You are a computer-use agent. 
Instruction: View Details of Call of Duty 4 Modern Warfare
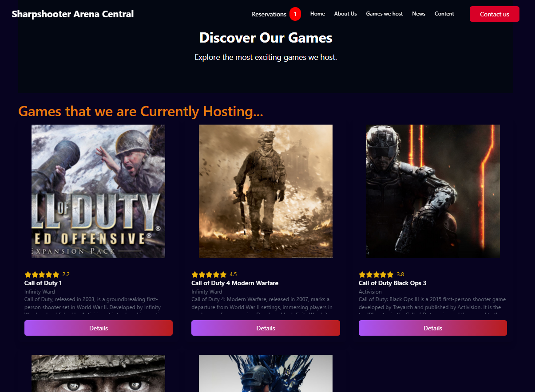266,328
